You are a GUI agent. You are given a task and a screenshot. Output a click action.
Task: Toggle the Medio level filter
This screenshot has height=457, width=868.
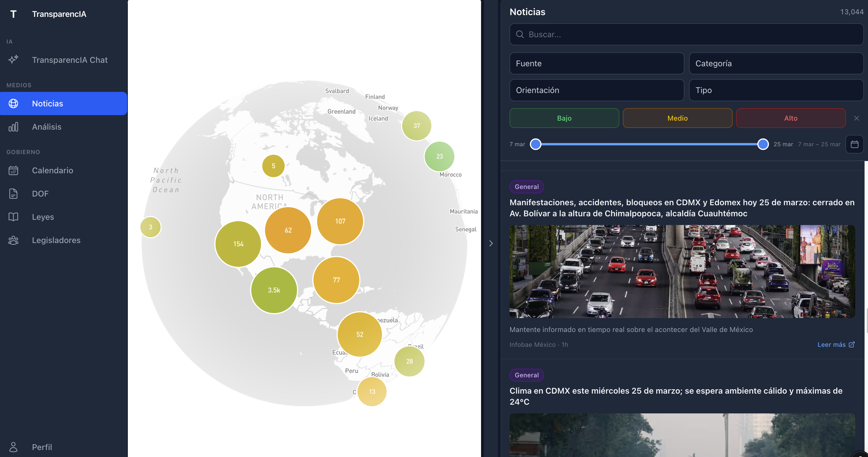coord(677,118)
